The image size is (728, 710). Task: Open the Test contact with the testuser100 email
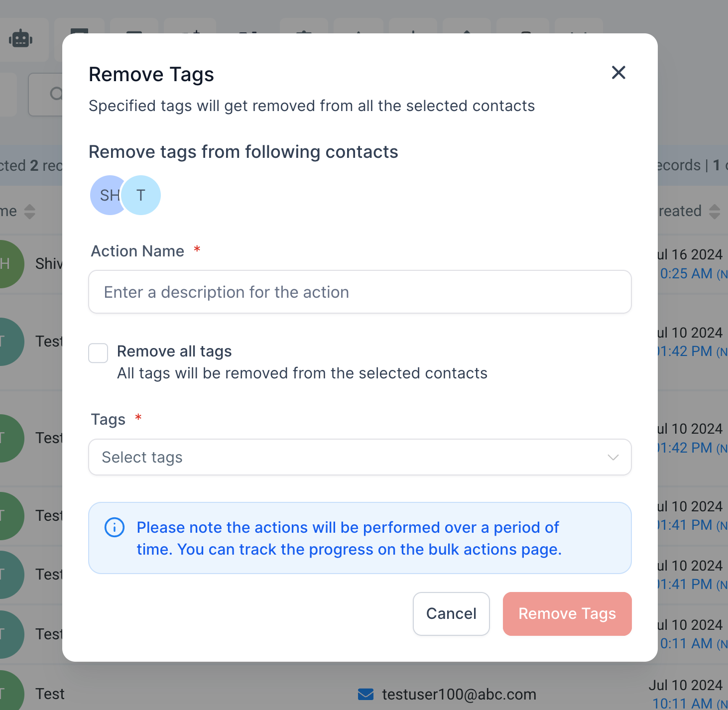click(x=50, y=694)
